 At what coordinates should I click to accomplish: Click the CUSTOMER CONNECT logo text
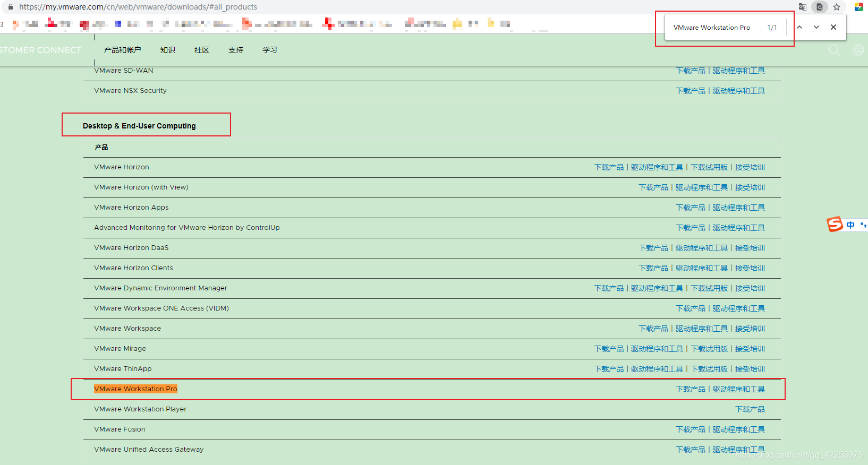click(40, 50)
